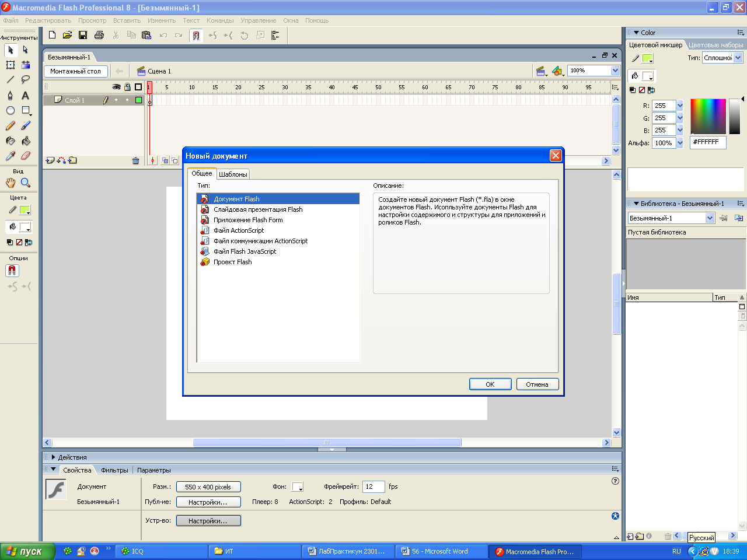The width and height of the screenshot is (747, 560).
Task: Toggle outline square of Слой 1
Action: (x=138, y=100)
